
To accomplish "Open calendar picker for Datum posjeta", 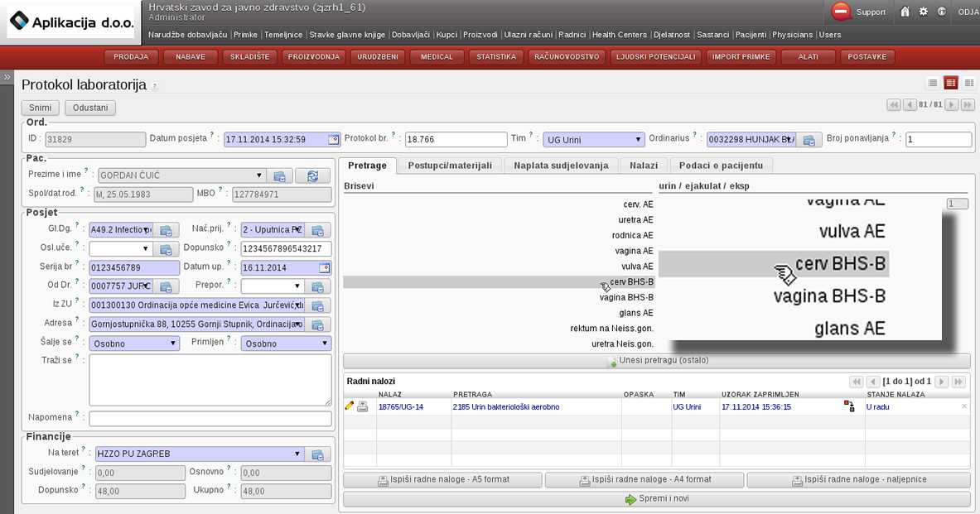I will click(x=334, y=140).
